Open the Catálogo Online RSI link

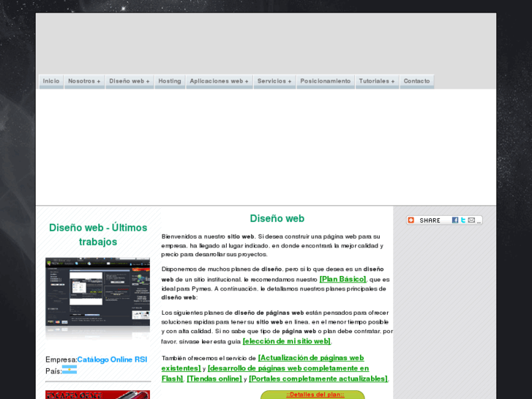click(x=112, y=359)
